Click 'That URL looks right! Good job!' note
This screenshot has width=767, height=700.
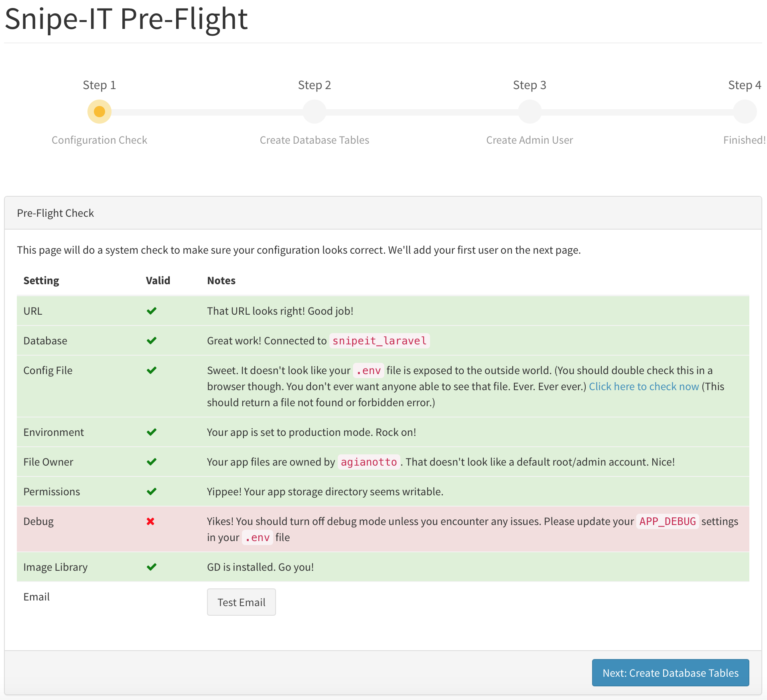pyautogui.click(x=280, y=311)
